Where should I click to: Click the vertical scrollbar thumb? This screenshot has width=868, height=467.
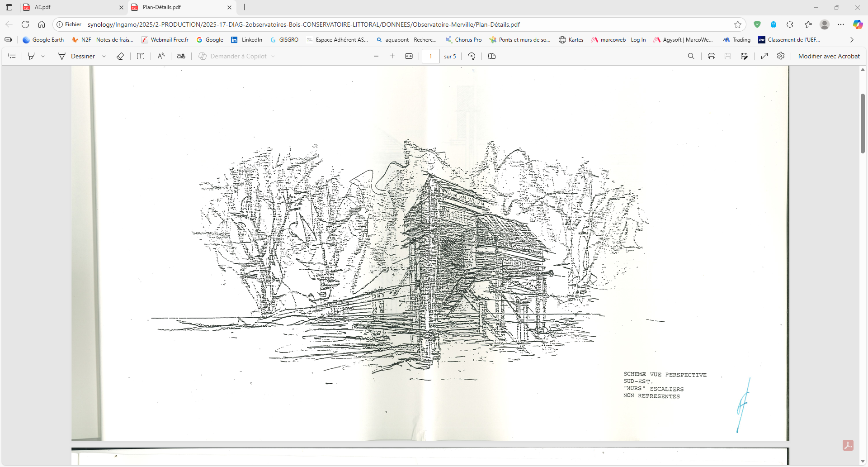point(863,123)
